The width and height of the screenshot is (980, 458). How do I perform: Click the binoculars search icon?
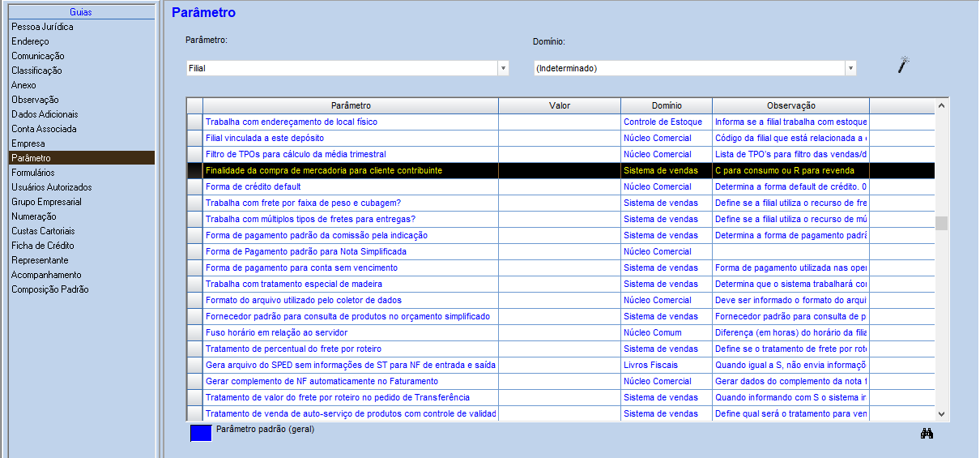click(927, 434)
